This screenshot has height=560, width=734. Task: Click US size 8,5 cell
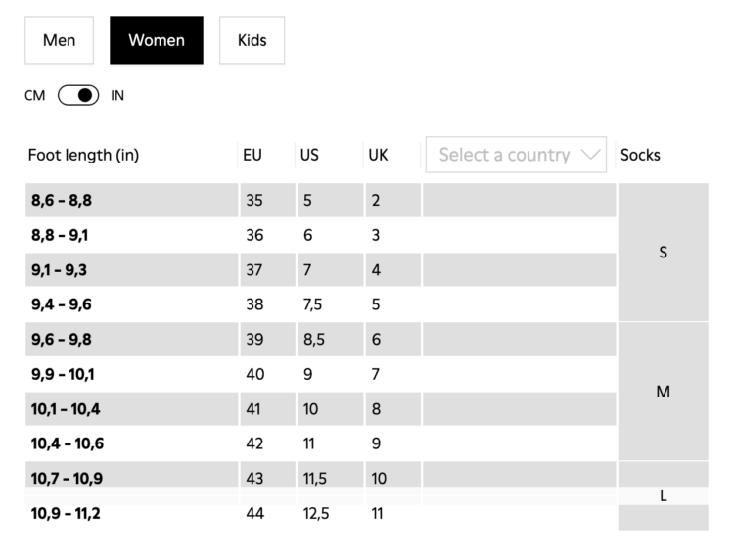click(313, 339)
